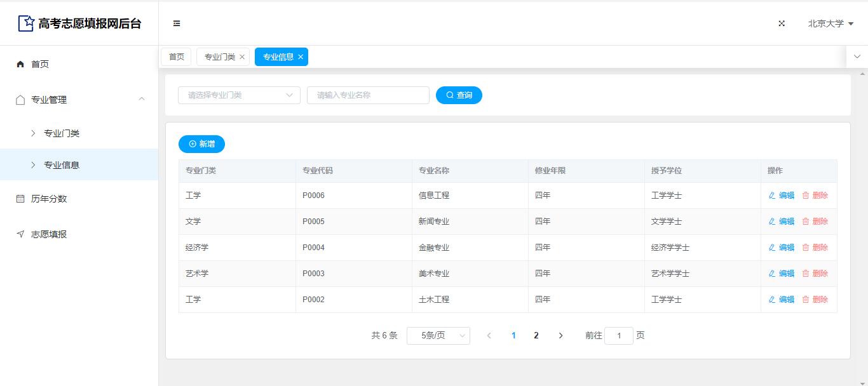Click the 查询 search button
This screenshot has height=386, width=868.
(x=459, y=95)
